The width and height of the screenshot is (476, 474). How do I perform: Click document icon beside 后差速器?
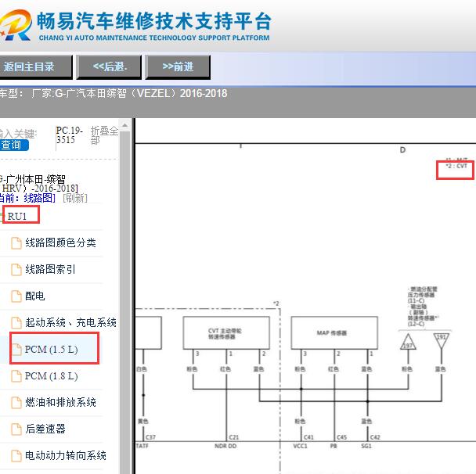pos(16,429)
